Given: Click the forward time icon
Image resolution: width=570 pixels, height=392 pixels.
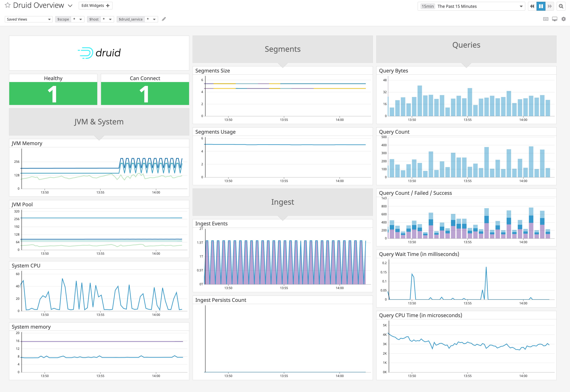Looking at the screenshot, I should 550,6.
